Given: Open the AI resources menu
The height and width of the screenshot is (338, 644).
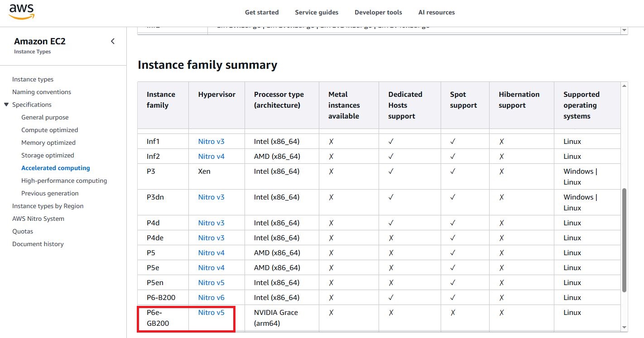Looking at the screenshot, I should pyautogui.click(x=437, y=12).
